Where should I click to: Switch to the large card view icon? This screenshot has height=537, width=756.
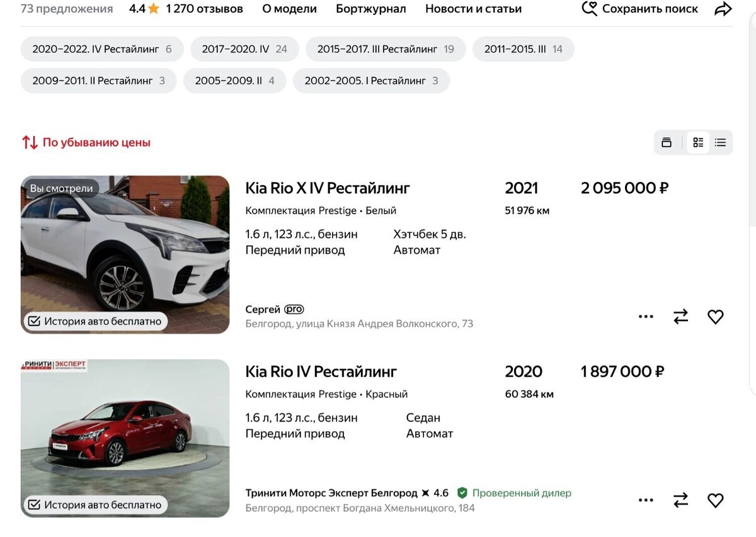pos(667,142)
